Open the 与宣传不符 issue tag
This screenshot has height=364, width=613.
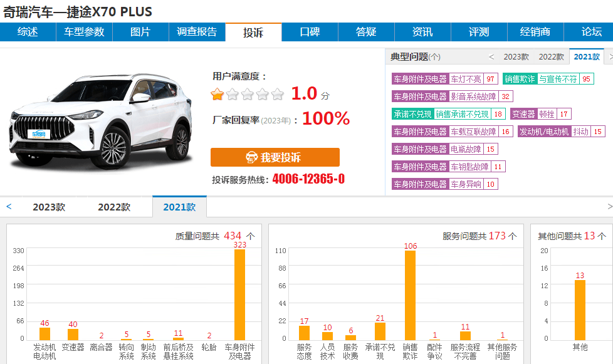click(x=548, y=79)
